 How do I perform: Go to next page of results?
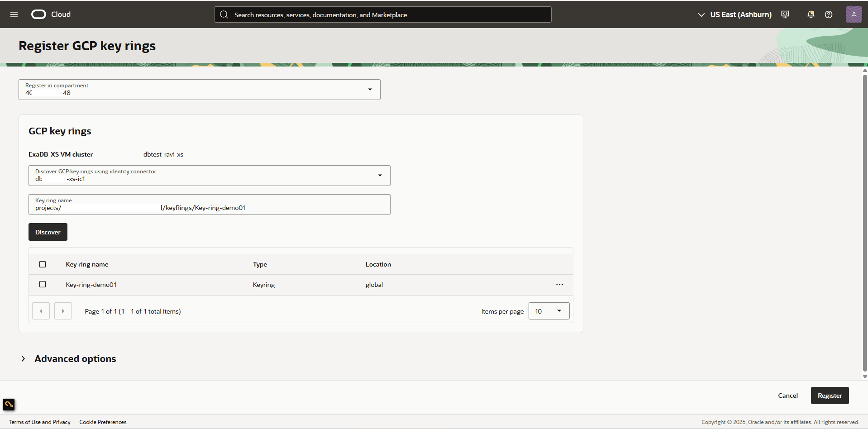point(63,311)
